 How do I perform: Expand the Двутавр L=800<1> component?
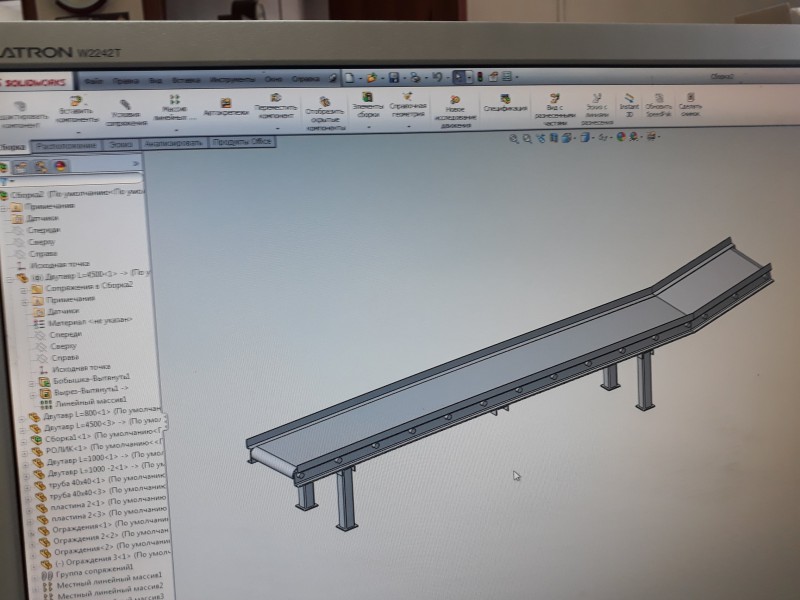coord(21,419)
